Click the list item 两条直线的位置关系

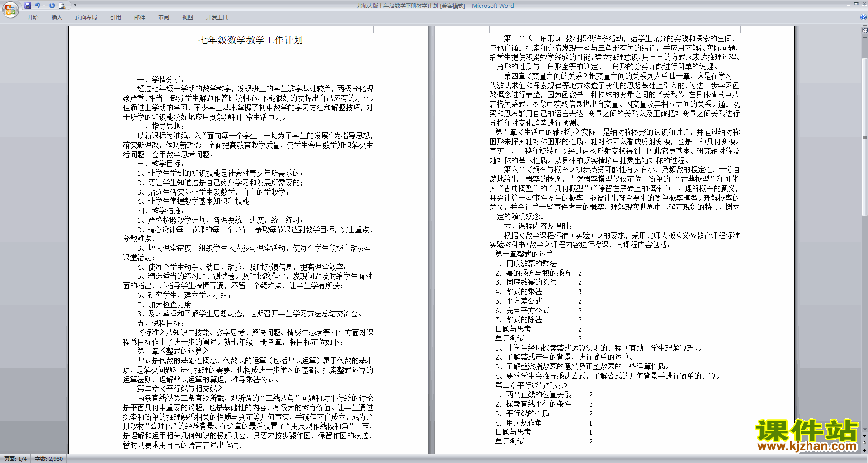(x=538, y=394)
